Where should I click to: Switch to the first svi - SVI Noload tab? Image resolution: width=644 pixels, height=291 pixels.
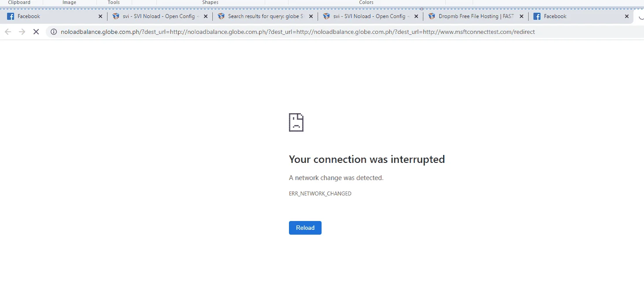click(159, 16)
